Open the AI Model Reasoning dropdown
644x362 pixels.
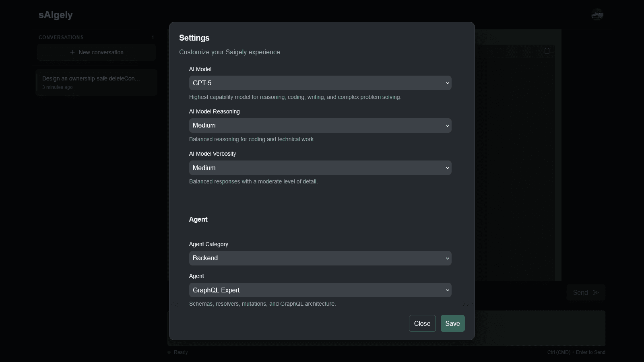pyautogui.click(x=320, y=125)
